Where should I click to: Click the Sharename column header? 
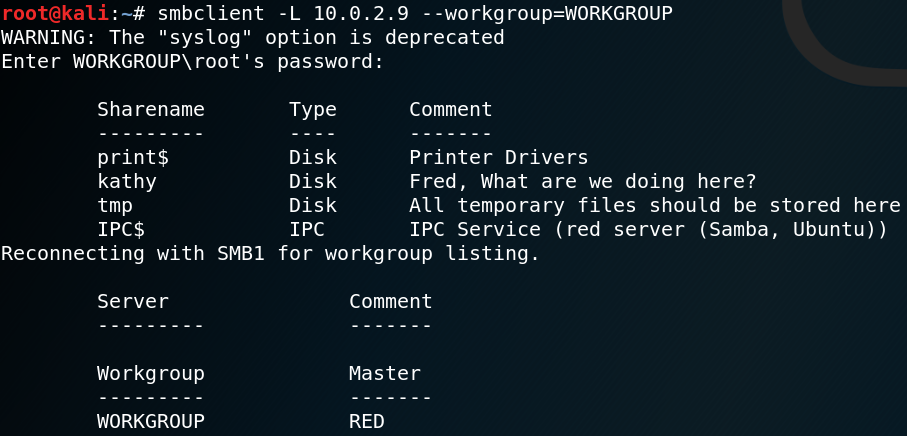click(x=150, y=109)
